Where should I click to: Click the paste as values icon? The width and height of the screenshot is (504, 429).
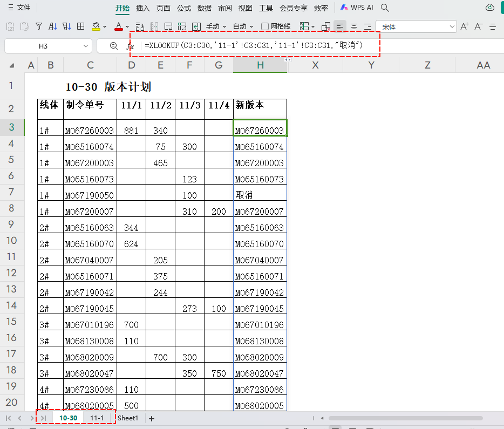[x=10, y=26]
